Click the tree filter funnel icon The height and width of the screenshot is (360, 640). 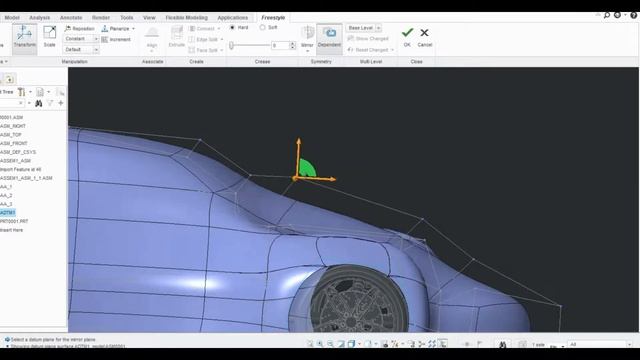pyautogui.click(x=50, y=103)
